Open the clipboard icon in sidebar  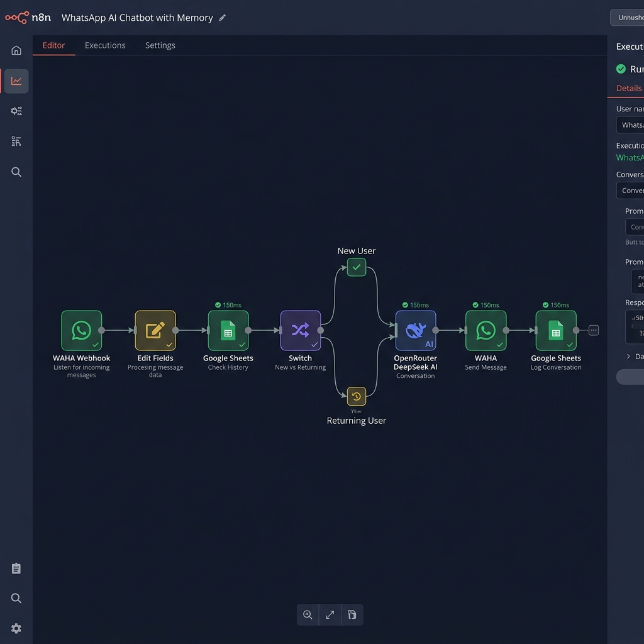click(x=16, y=569)
